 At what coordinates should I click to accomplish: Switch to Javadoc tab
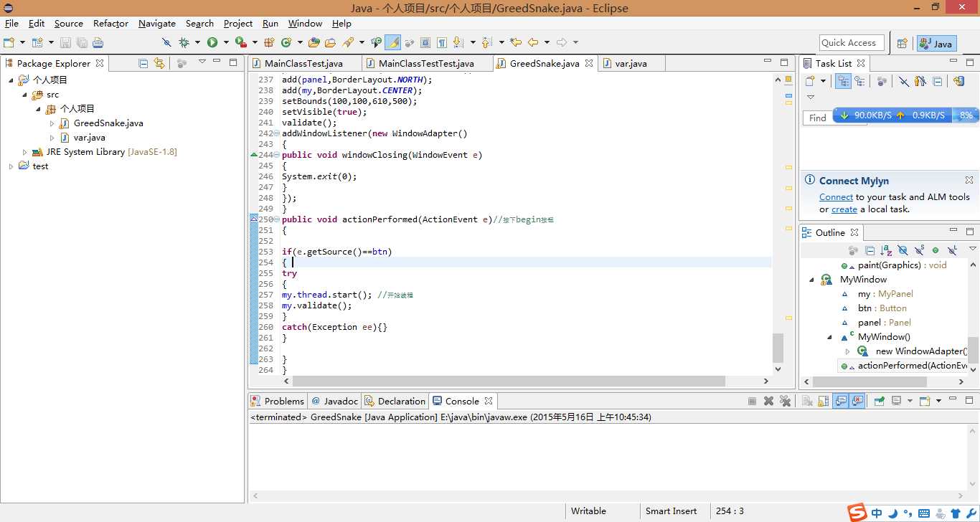[x=334, y=401]
